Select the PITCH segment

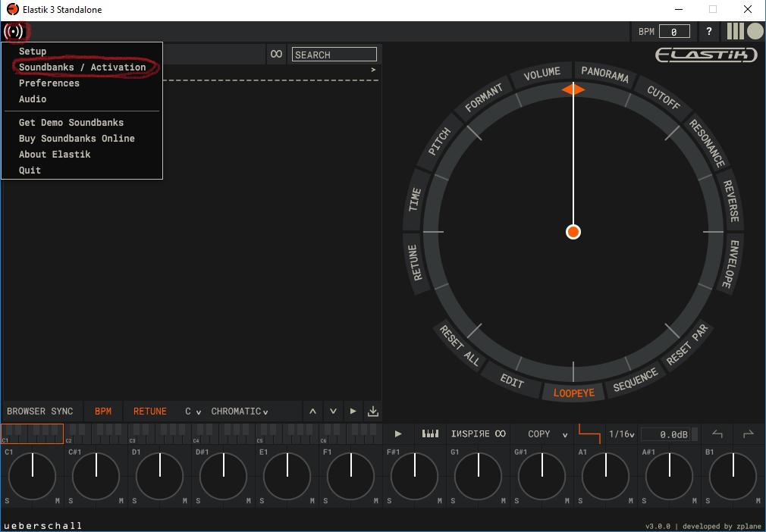tap(439, 142)
